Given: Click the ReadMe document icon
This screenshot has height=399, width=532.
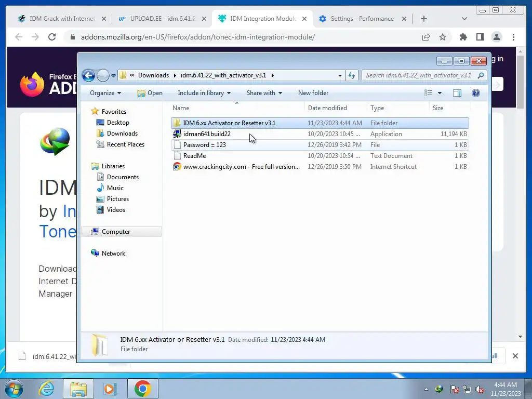Looking at the screenshot, I should pyautogui.click(x=177, y=156).
